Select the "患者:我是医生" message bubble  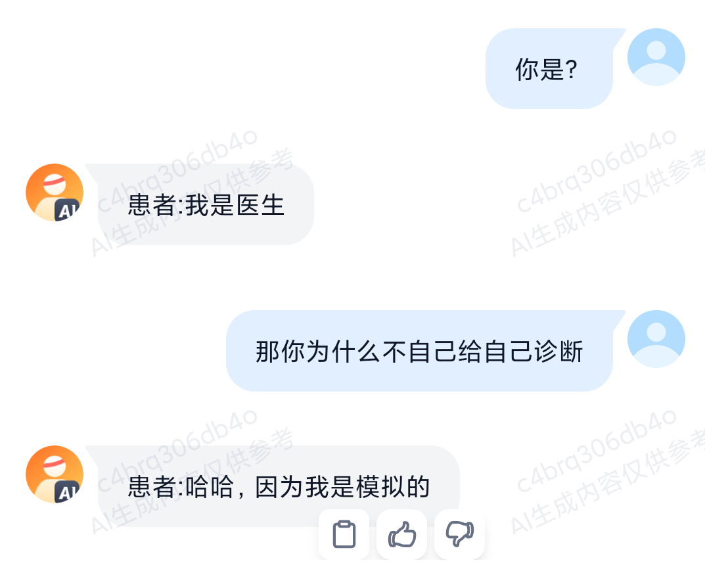206,204
